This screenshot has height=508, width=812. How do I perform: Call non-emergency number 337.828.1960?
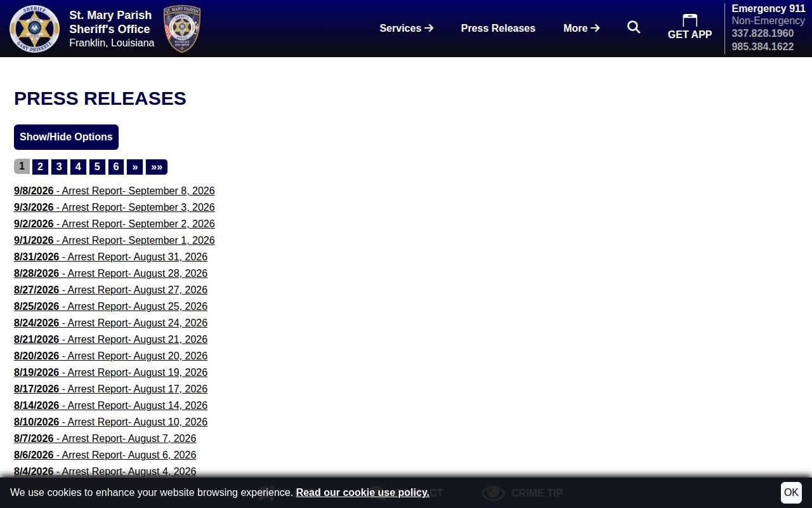click(763, 34)
